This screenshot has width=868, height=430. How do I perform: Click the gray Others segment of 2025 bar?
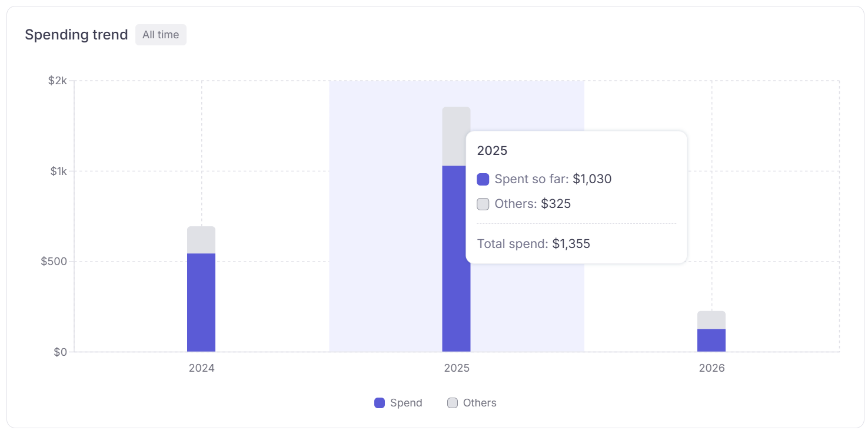[x=456, y=136]
